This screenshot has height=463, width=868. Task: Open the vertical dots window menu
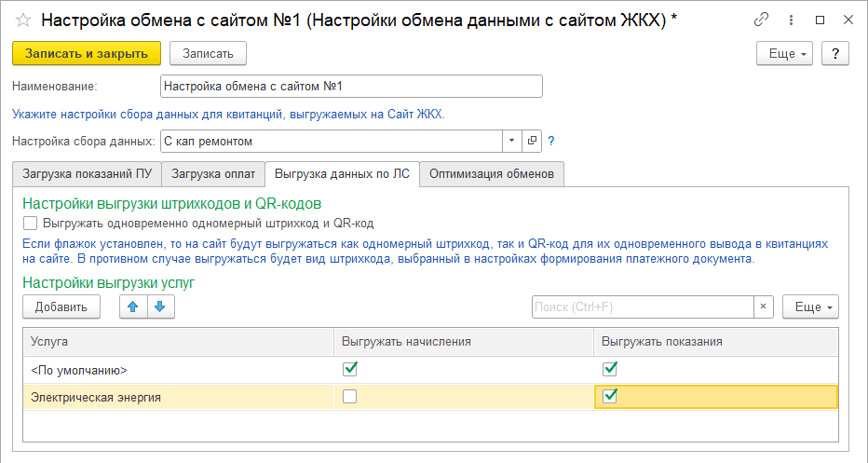[x=791, y=20]
